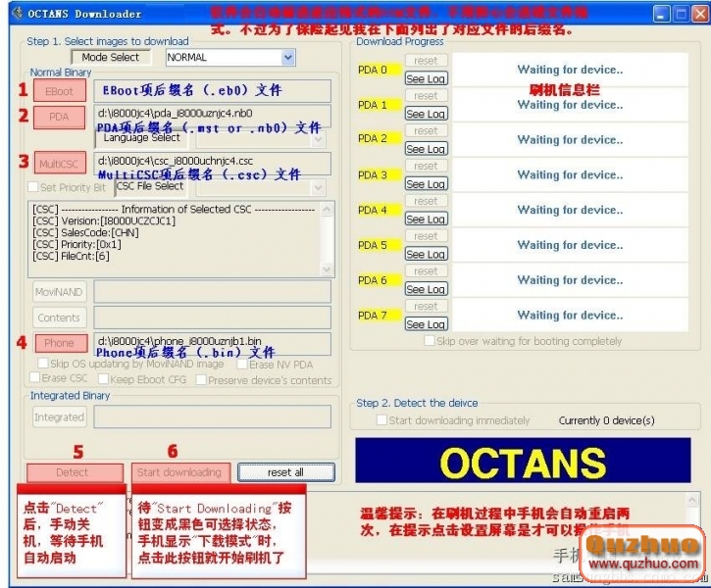Click the reset all button
The width and height of the screenshot is (711, 588).
[x=285, y=472]
